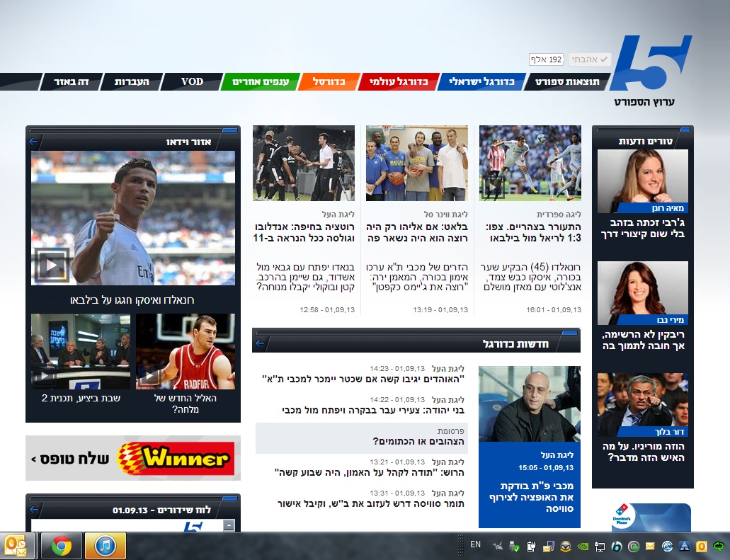Click the NVIDIA tray icon
The height and width of the screenshot is (560, 730).
coord(582,547)
